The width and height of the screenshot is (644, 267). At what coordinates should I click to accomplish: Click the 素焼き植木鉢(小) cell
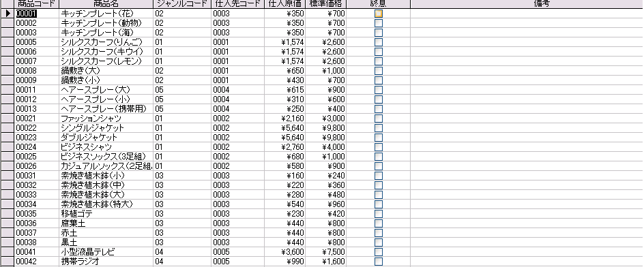pyautogui.click(x=106, y=176)
